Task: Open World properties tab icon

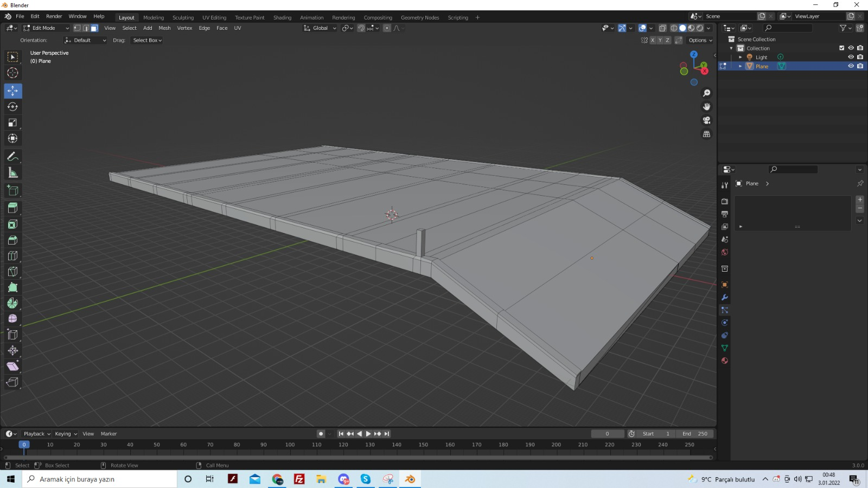Action: coord(724,252)
